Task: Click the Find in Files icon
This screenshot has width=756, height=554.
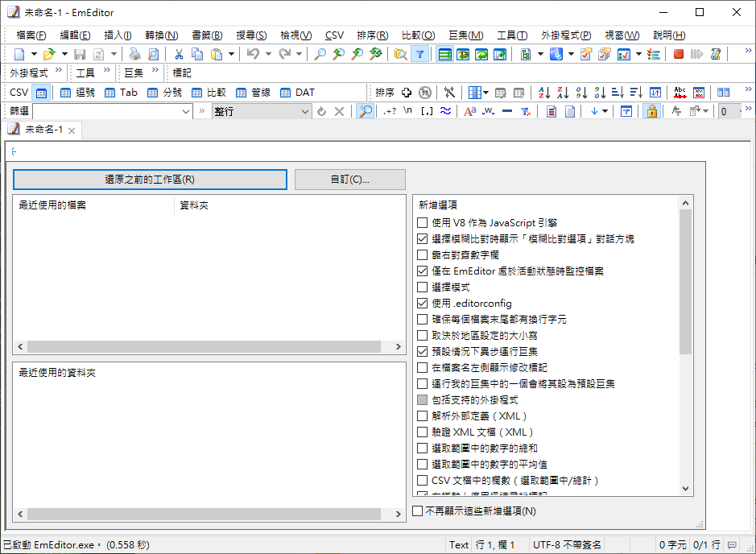Action: [x=400, y=54]
